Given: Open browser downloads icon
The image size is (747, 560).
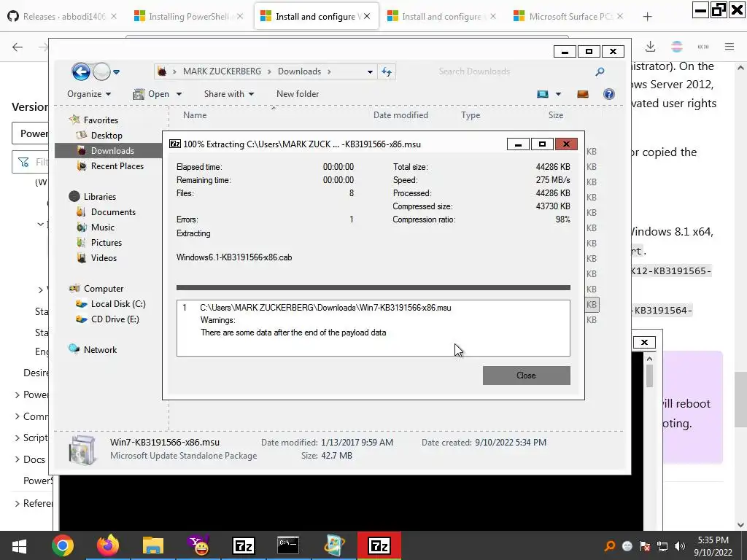Looking at the screenshot, I should click(650, 47).
